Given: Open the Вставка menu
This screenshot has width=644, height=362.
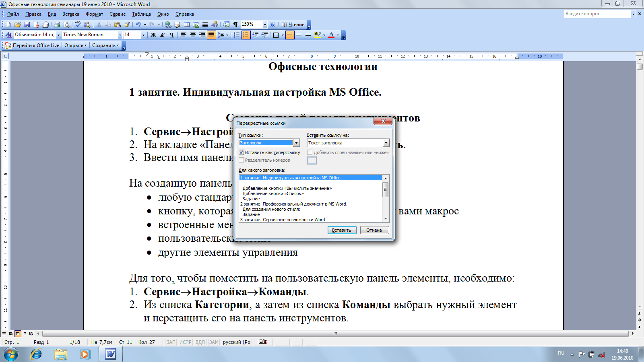Looking at the screenshot, I should [x=71, y=14].
